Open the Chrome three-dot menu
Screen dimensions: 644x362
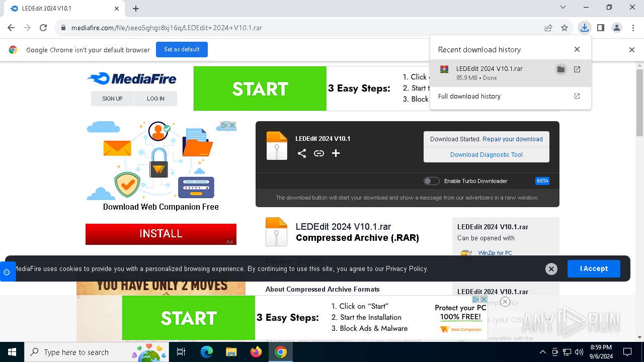pos(632,28)
